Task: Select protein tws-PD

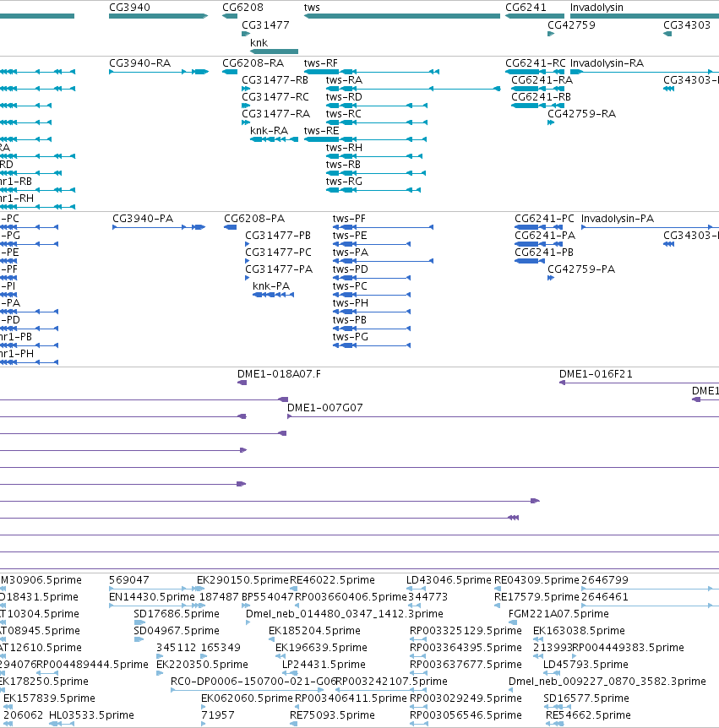Action: pos(372,278)
